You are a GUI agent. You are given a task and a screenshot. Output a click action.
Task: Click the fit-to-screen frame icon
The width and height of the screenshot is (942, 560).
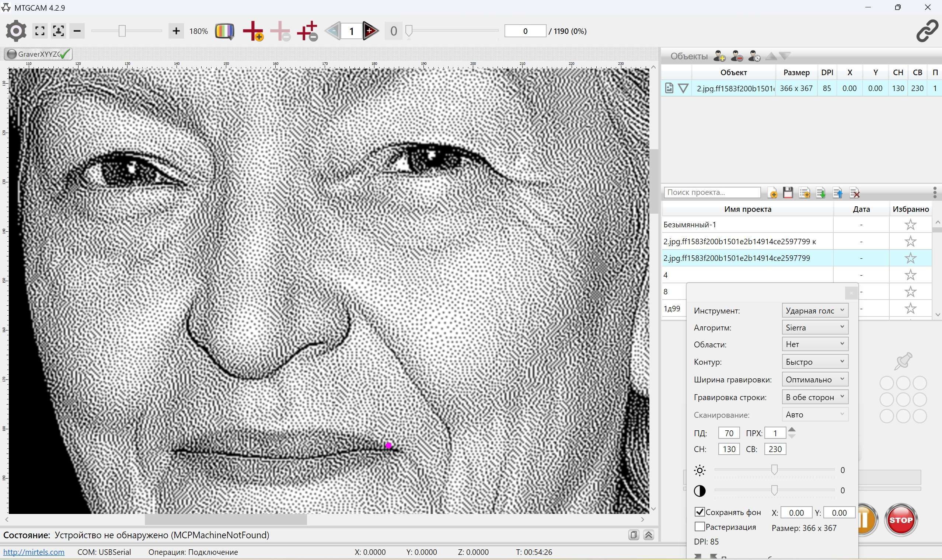[40, 31]
